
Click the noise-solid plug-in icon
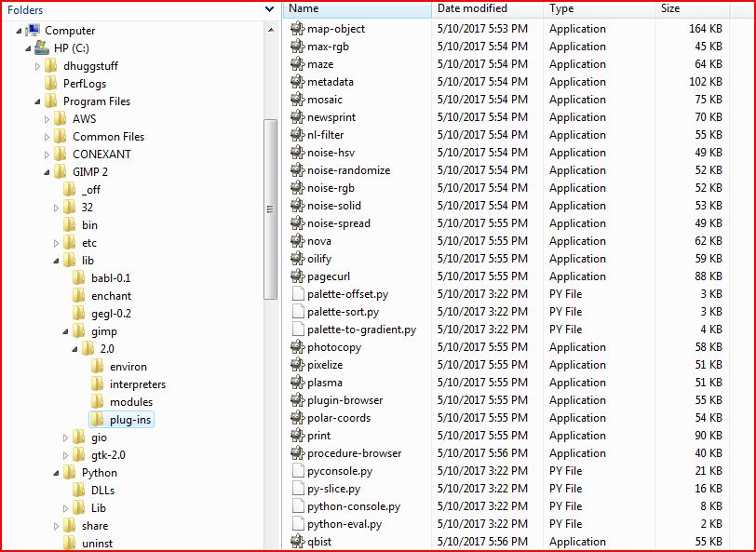(x=298, y=206)
